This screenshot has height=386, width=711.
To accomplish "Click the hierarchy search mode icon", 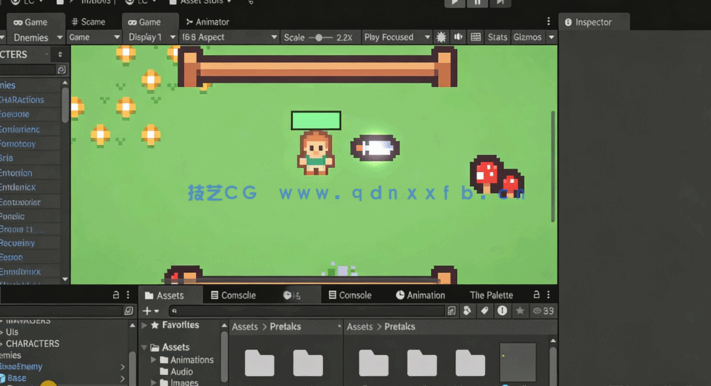I will [128, 311].
